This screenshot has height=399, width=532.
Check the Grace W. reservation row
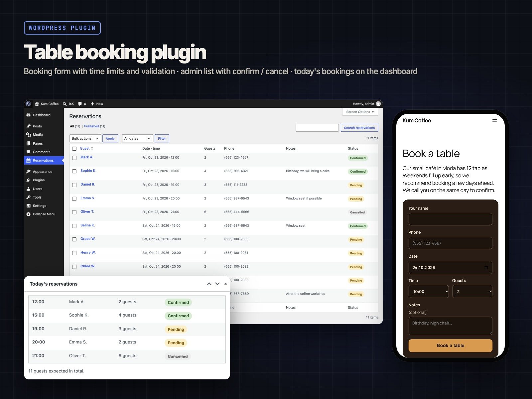tap(74, 239)
